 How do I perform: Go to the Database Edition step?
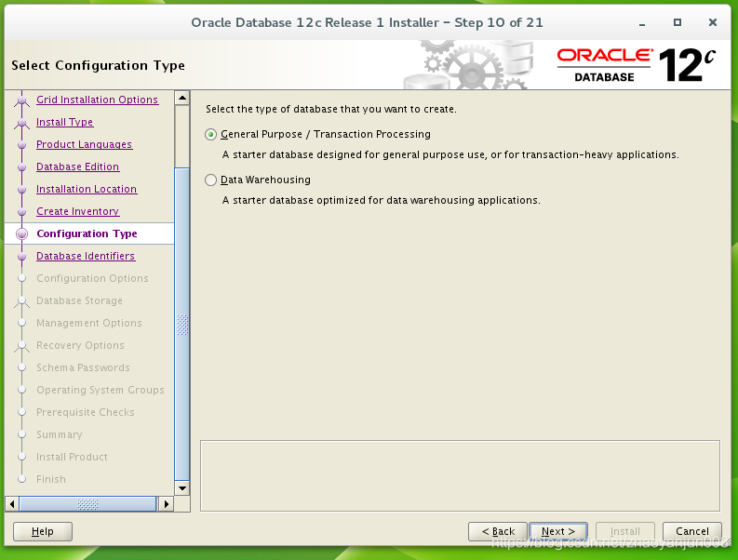point(77,167)
